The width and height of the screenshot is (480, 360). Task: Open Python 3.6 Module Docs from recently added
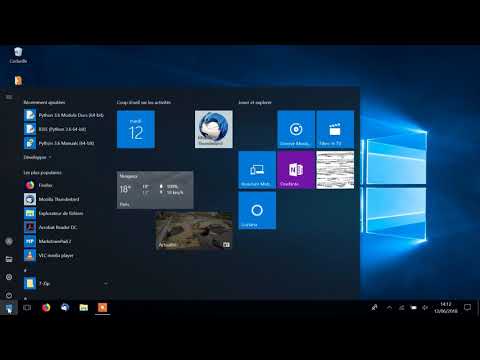pos(64,115)
